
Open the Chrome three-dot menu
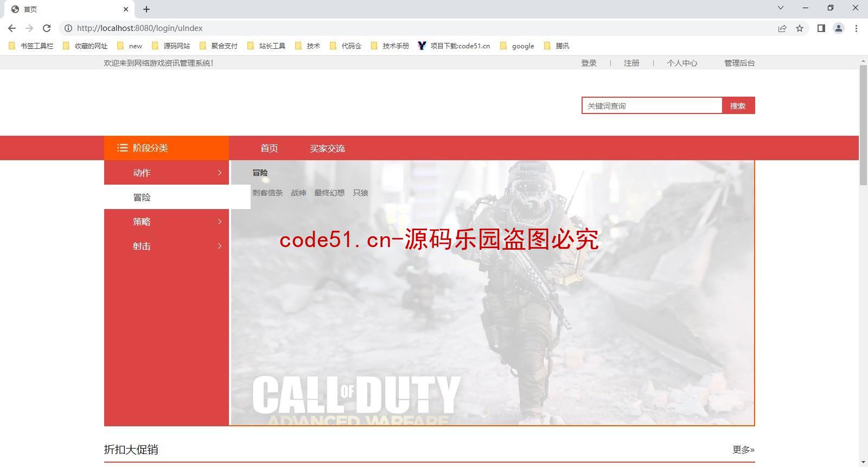coord(856,28)
